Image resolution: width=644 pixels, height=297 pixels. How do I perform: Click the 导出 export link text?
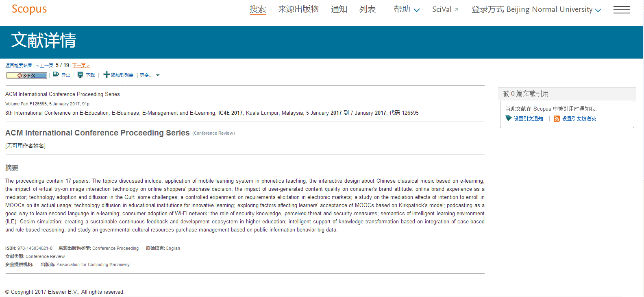(x=66, y=75)
